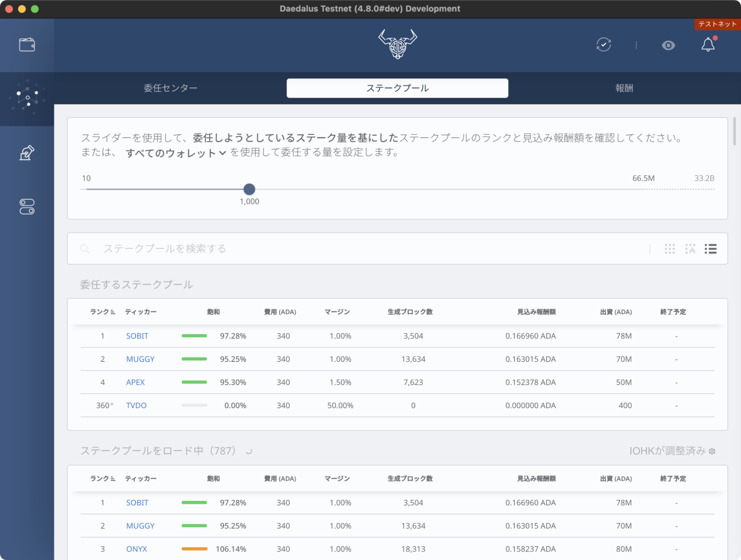
Task: Open the ONYX pool link
Action: [136, 549]
